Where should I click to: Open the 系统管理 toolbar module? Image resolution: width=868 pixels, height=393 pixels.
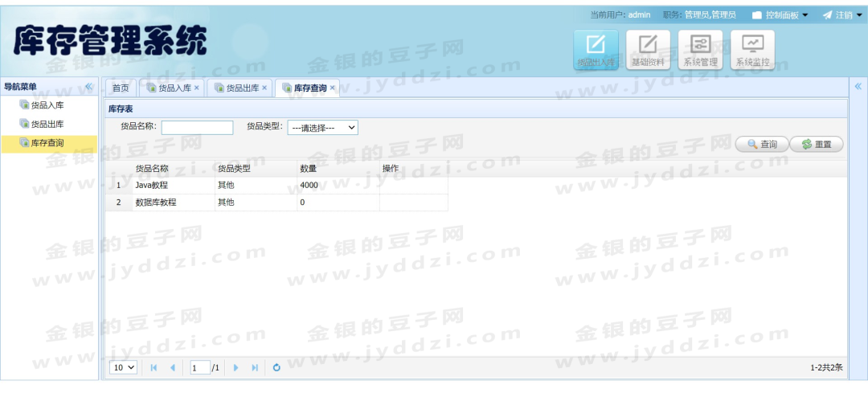(700, 50)
